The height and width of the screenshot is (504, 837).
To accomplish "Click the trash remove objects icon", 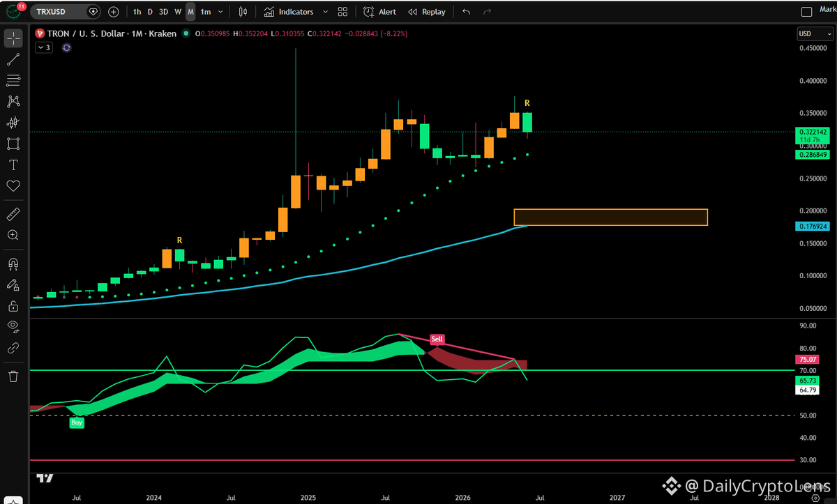I will (13, 376).
